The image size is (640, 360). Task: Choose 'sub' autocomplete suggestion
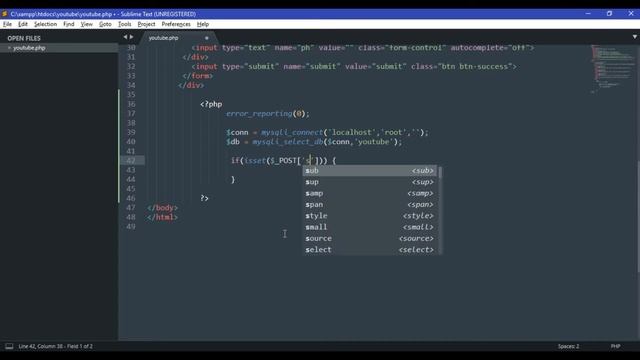coord(370,171)
